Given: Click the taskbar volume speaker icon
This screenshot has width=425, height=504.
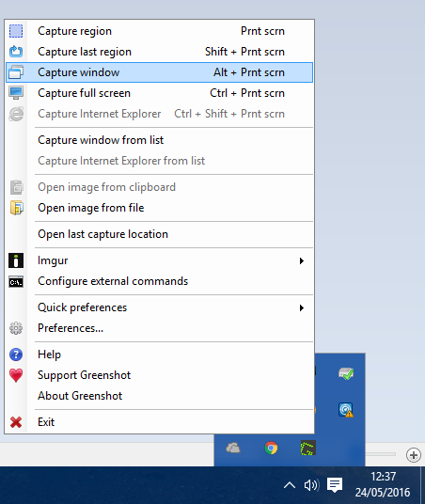Looking at the screenshot, I should point(311,485).
